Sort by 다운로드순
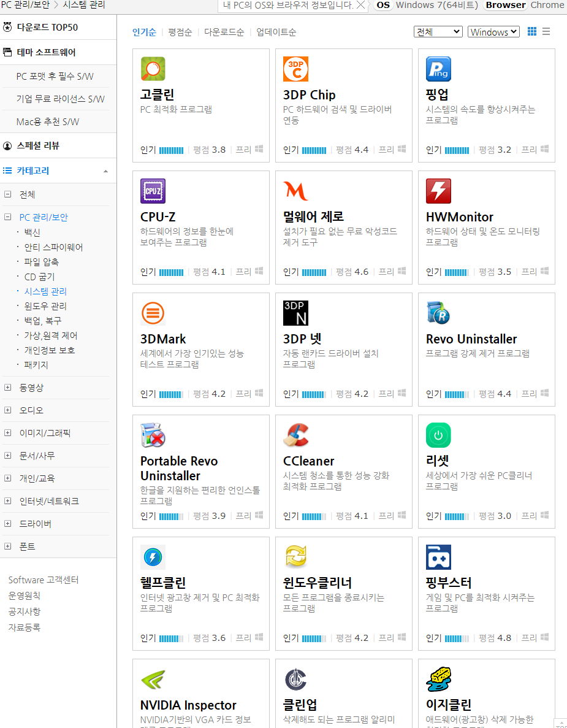567x728 pixels. point(224,32)
